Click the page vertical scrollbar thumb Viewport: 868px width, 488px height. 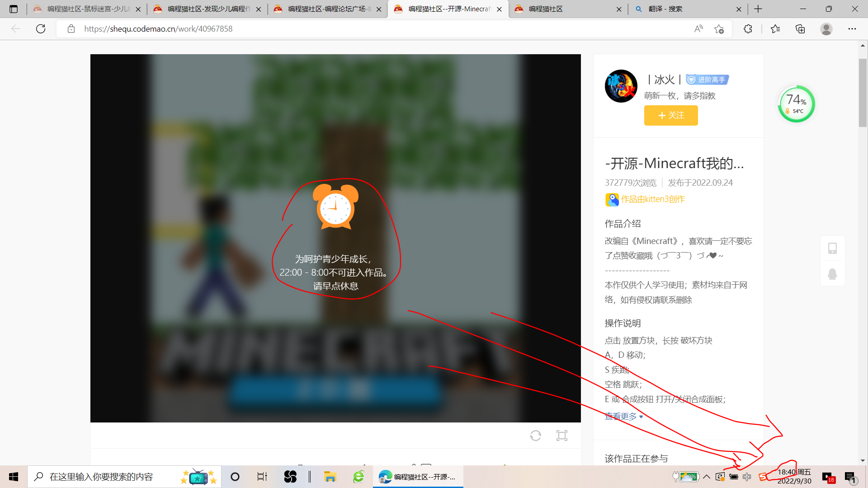pos(863,93)
